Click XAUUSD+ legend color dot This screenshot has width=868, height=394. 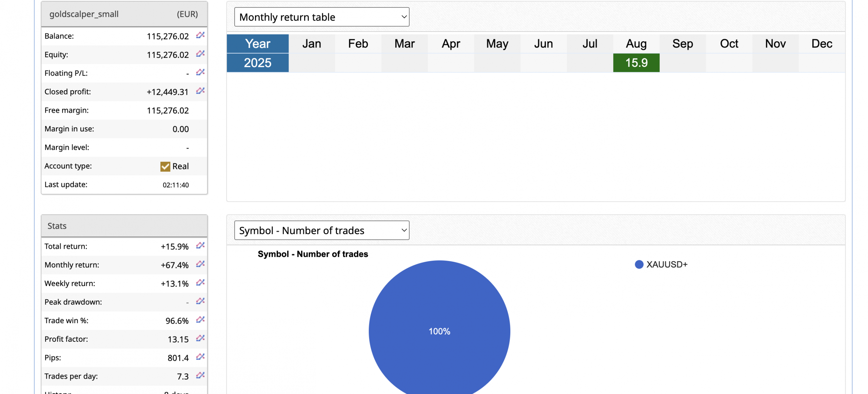(638, 264)
